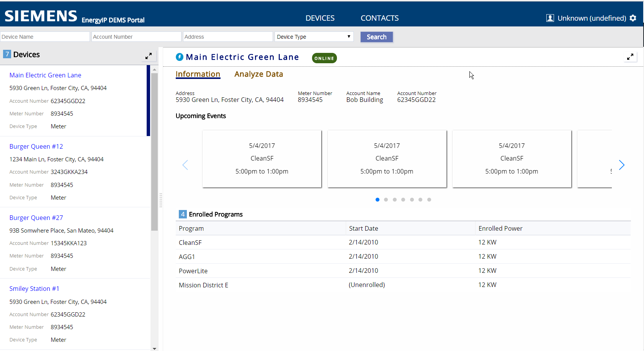Image resolution: width=644 pixels, height=351 pixels.
Task: Select the second CleanSF event card
Action: coord(387,159)
